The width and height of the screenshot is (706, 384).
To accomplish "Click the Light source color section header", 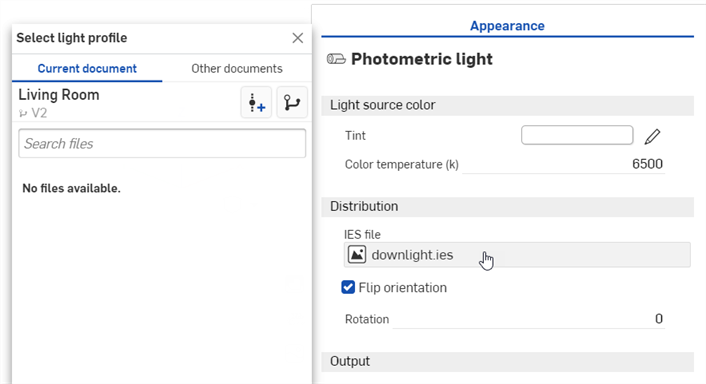I will pos(507,105).
